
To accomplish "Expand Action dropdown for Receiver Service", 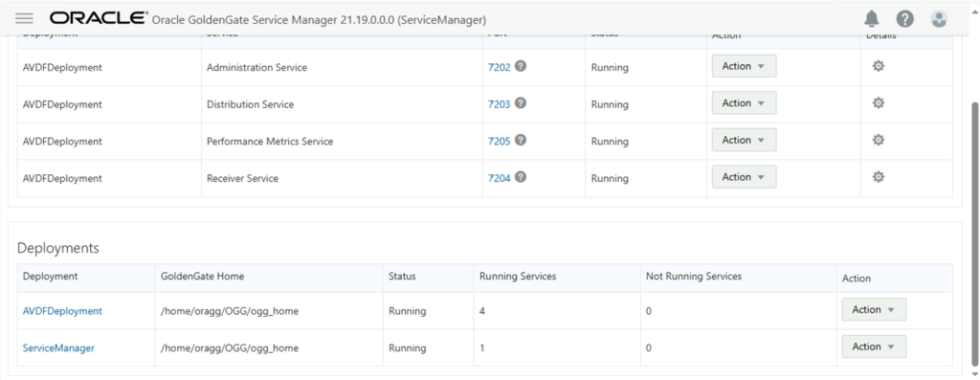I will [x=744, y=177].
